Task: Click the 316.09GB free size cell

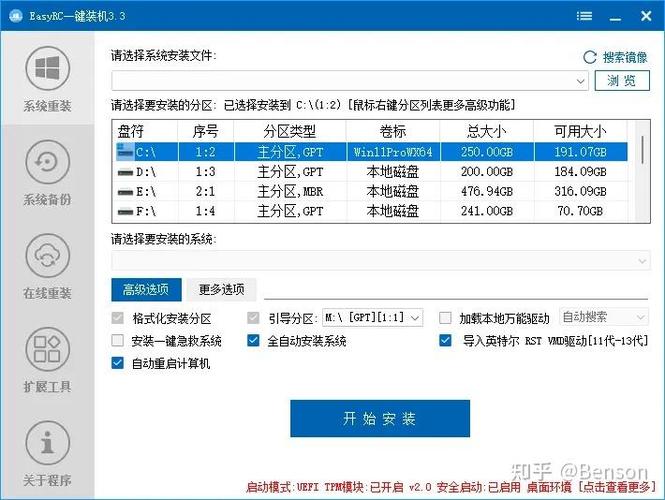Action: tap(580, 192)
